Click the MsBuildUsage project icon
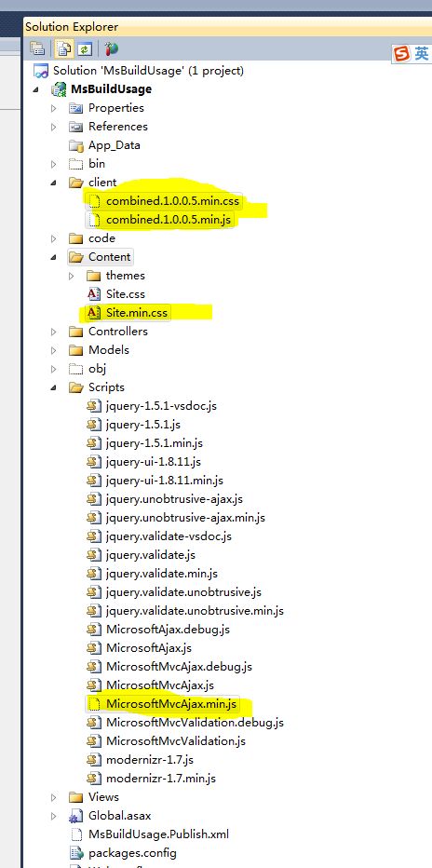Viewport: 432px width, 868px height. click(x=59, y=89)
